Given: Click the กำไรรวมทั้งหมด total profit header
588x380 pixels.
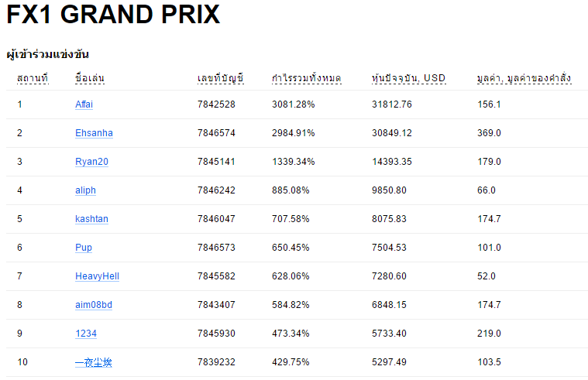Looking at the screenshot, I should click(x=306, y=78).
